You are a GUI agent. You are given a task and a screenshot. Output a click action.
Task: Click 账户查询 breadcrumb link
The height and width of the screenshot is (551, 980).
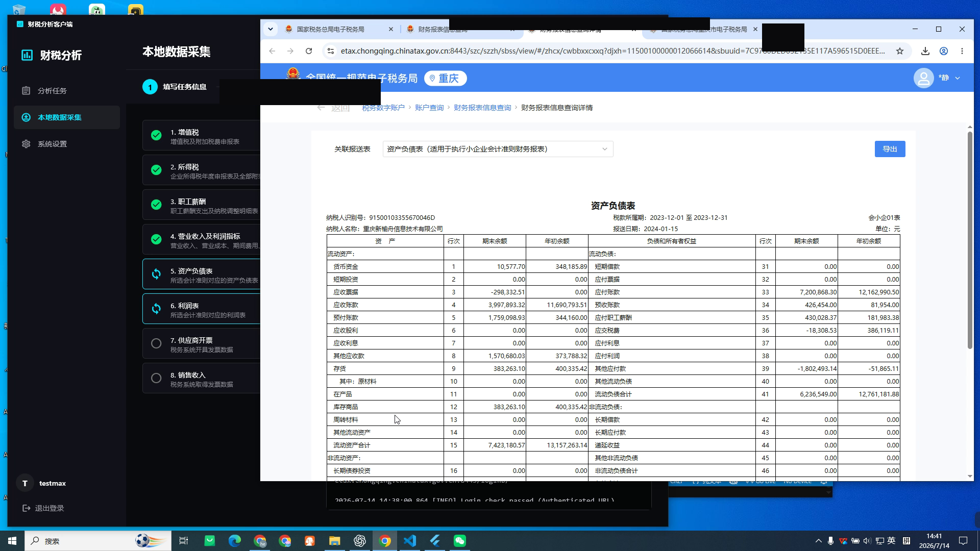point(429,108)
